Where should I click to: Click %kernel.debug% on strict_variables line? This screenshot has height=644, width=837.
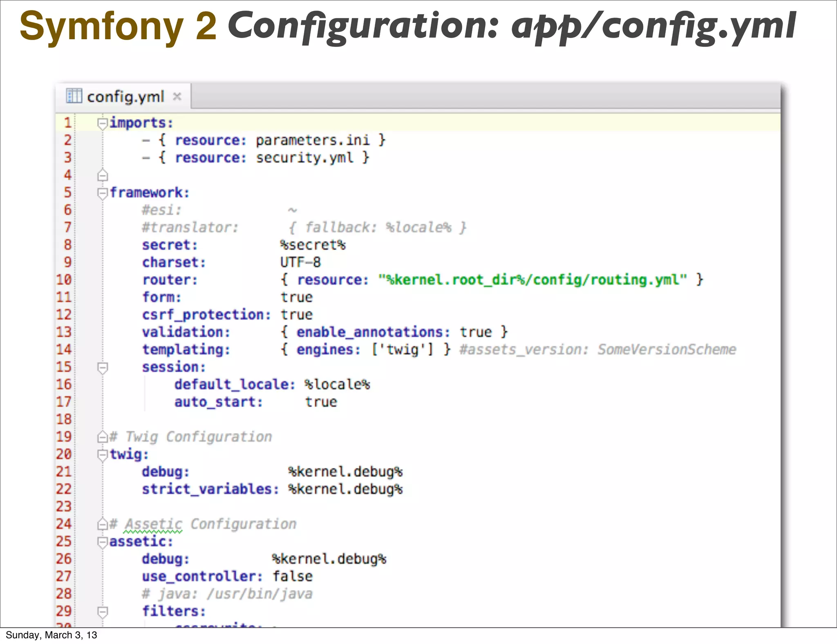click(x=345, y=489)
